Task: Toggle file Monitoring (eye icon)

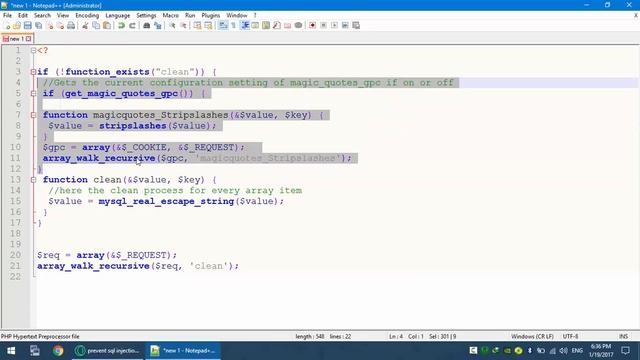Action: 298,25
